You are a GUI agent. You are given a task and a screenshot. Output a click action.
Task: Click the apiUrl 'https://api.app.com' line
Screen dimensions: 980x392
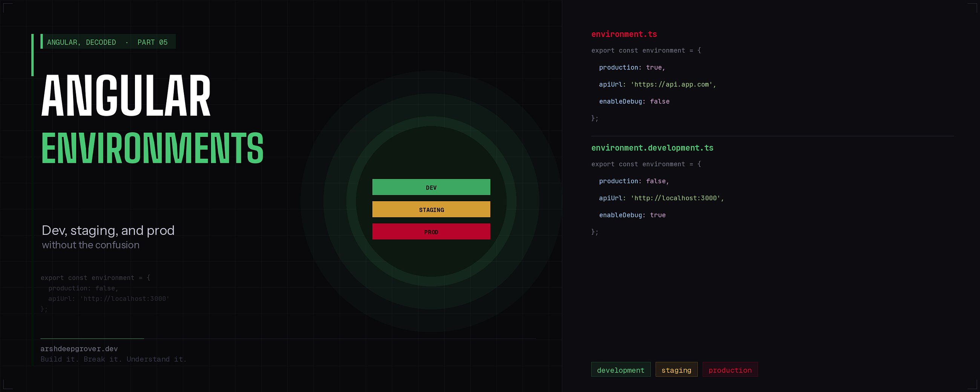pos(657,84)
